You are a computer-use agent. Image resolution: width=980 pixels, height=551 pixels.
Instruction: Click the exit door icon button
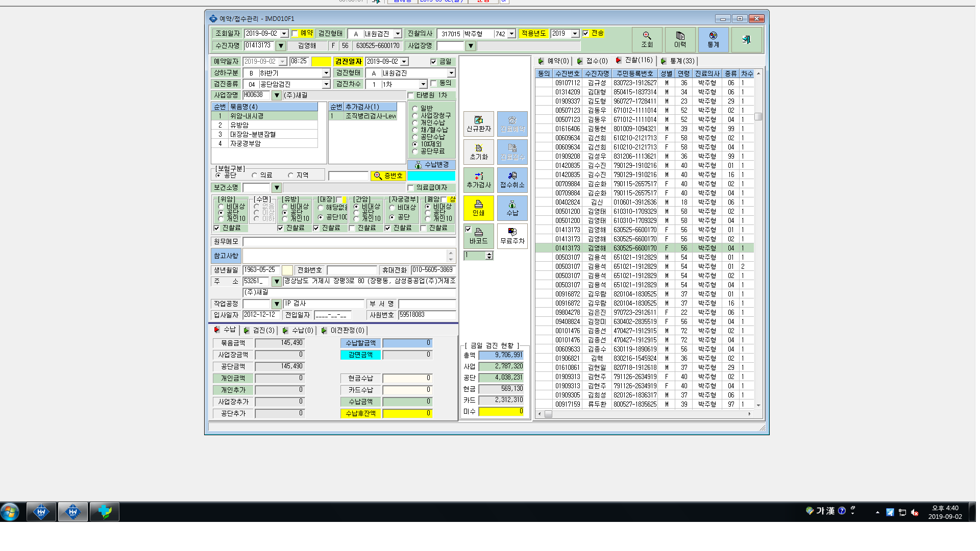click(x=746, y=40)
